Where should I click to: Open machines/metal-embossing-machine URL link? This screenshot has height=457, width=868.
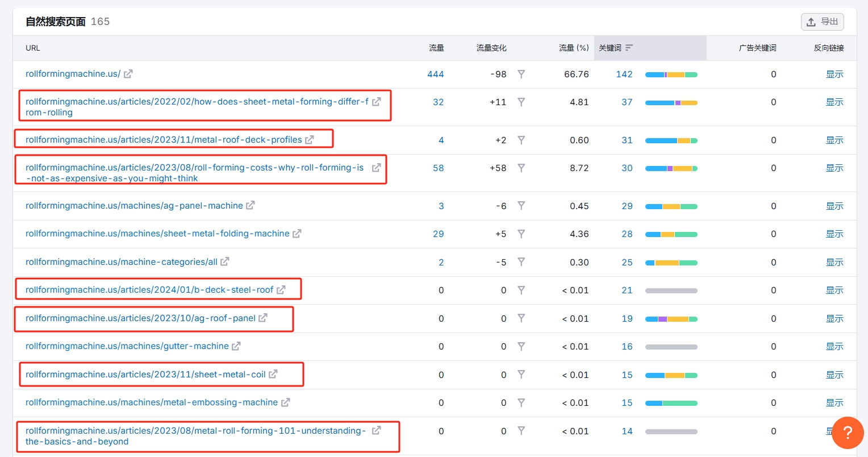click(x=152, y=402)
